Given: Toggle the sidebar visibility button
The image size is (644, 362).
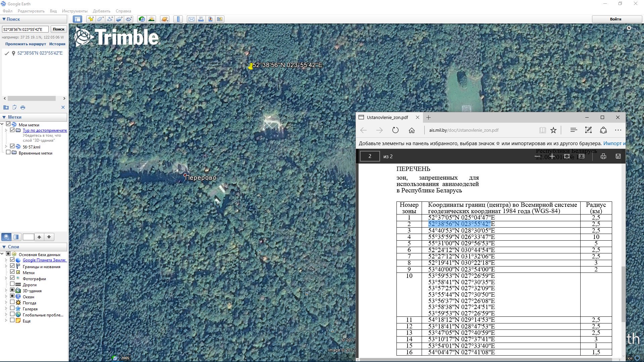Looking at the screenshot, I should coord(77,19).
